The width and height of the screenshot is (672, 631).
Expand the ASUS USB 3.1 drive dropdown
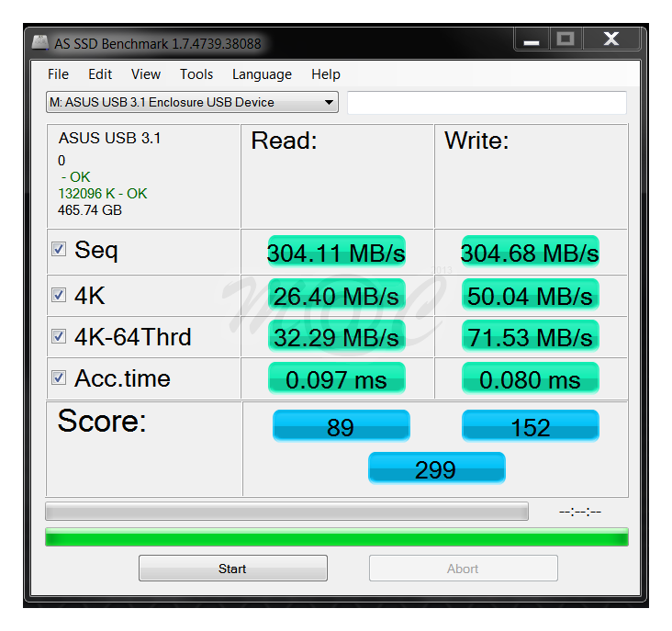tap(192, 102)
